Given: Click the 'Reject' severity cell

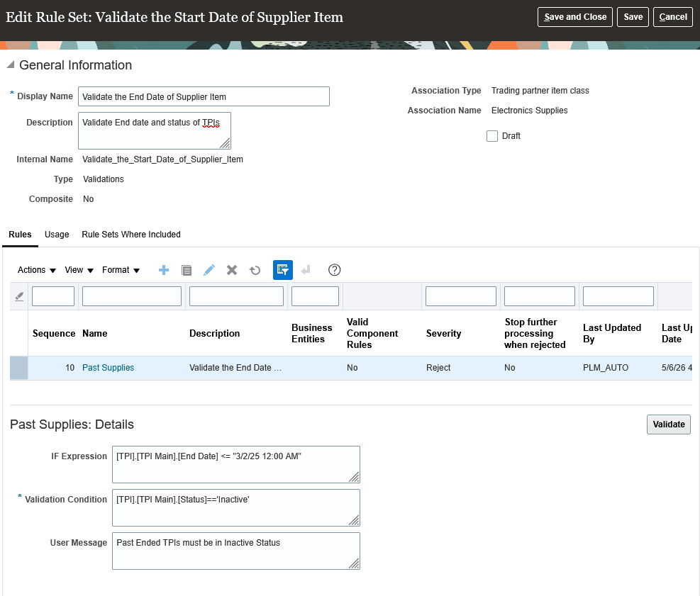Looking at the screenshot, I should 438,368.
